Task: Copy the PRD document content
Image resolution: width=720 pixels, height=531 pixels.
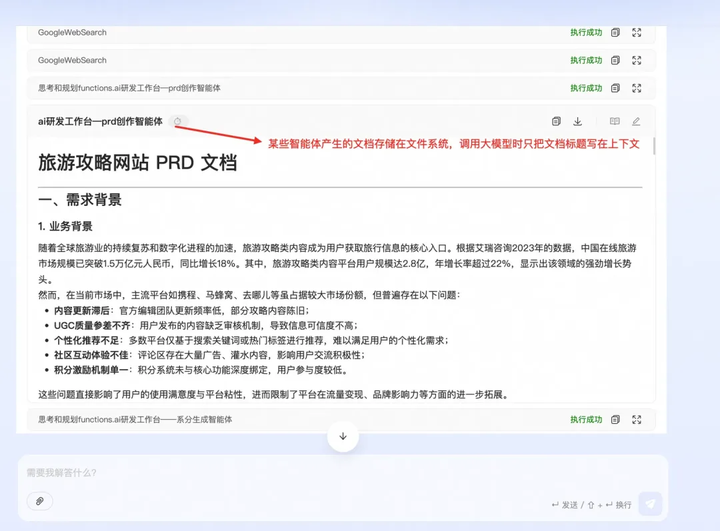Action: (x=556, y=121)
